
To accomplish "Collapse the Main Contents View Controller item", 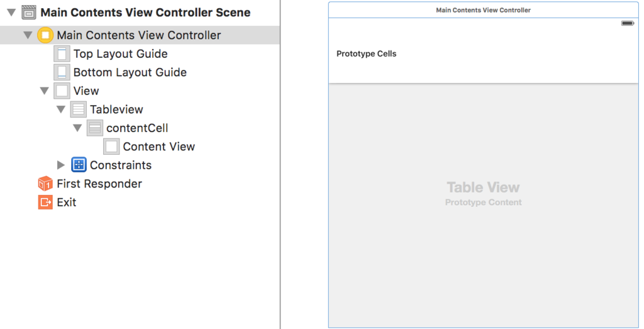I will coord(28,35).
